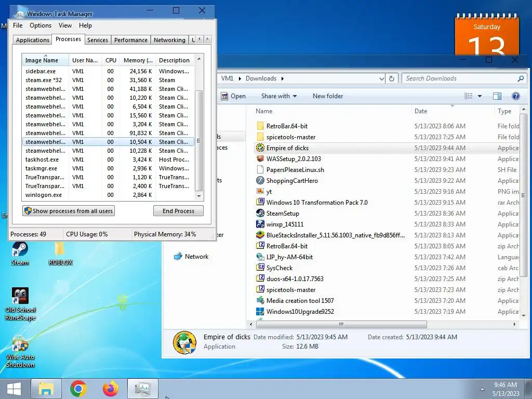
Task: Expand the Share with dropdown
Action: pyautogui.click(x=279, y=96)
